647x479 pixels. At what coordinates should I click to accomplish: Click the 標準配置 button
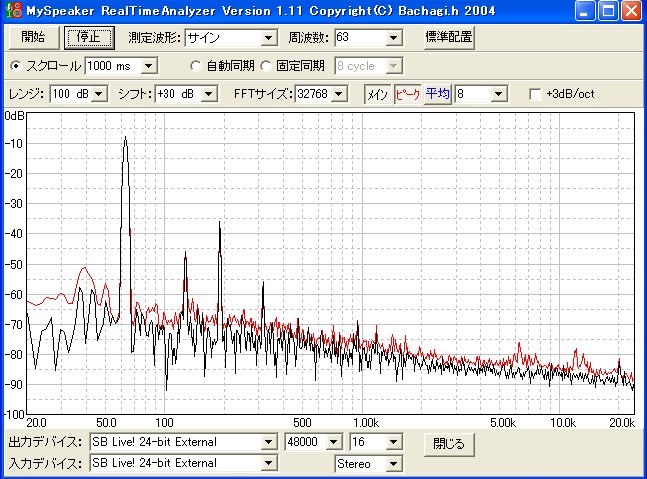pos(448,38)
